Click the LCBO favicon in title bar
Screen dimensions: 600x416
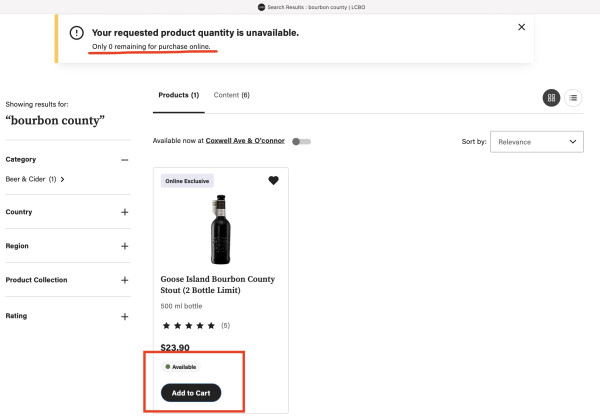coord(261,7)
